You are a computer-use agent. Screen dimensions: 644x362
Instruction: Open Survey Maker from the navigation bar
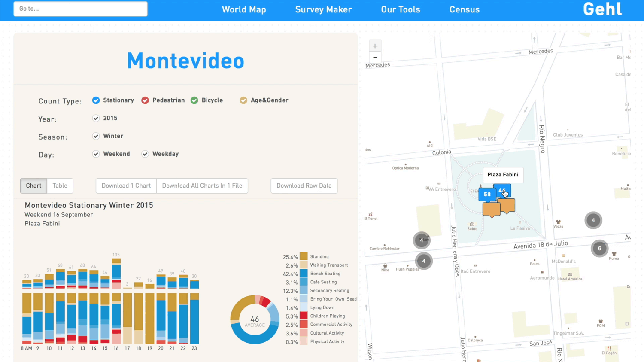[323, 9]
